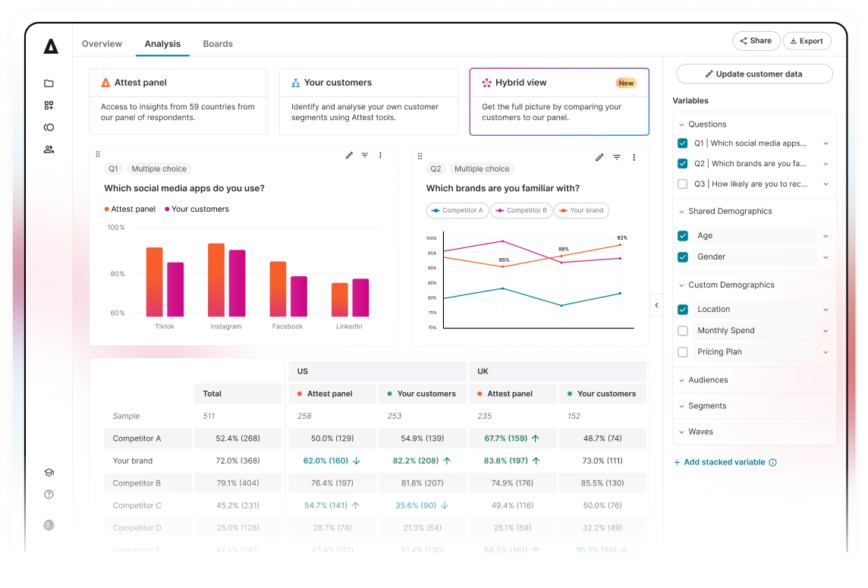Enable the Monthly Spend variable checkbox
Image resolution: width=868 pixels, height=588 pixels.
pyautogui.click(x=683, y=330)
